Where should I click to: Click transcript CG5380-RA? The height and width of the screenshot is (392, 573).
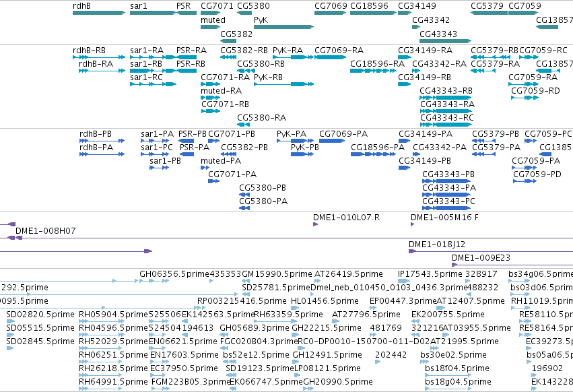(243, 125)
